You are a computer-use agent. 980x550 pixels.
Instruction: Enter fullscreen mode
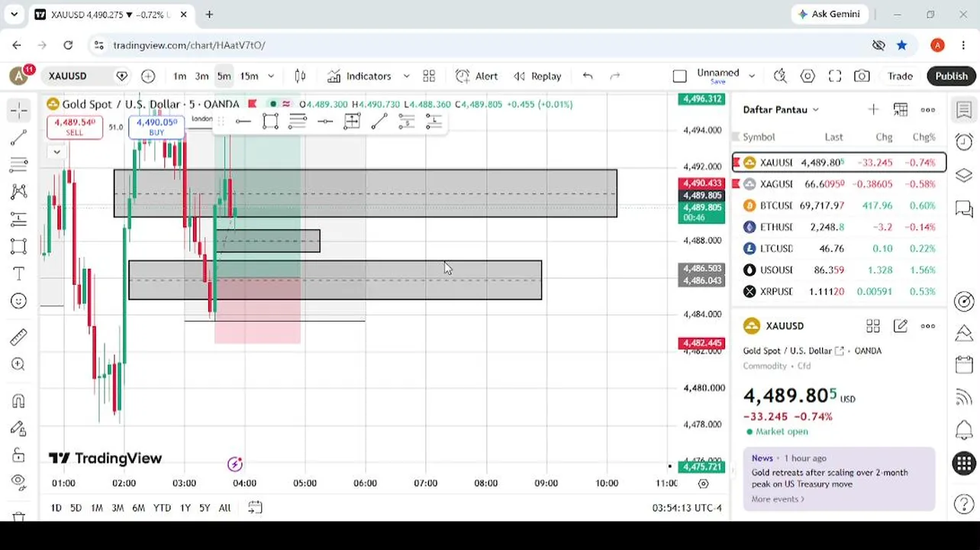835,76
